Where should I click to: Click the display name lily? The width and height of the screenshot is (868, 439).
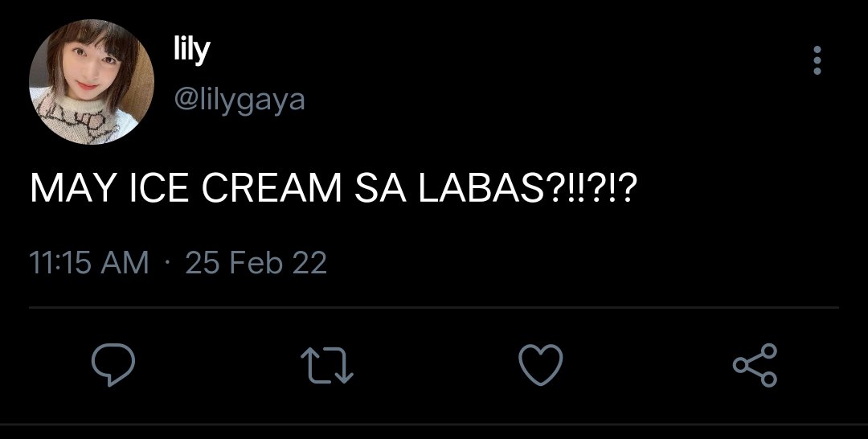[x=191, y=51]
